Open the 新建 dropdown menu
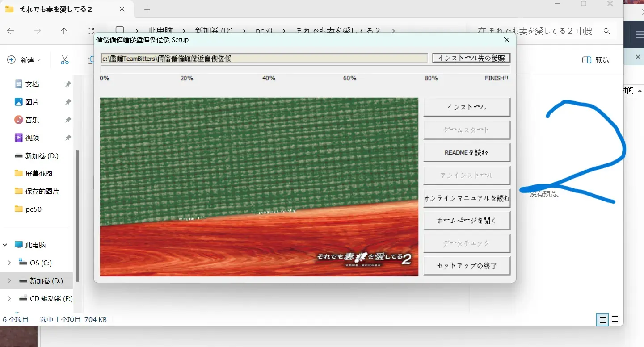The image size is (644, 347). click(24, 60)
